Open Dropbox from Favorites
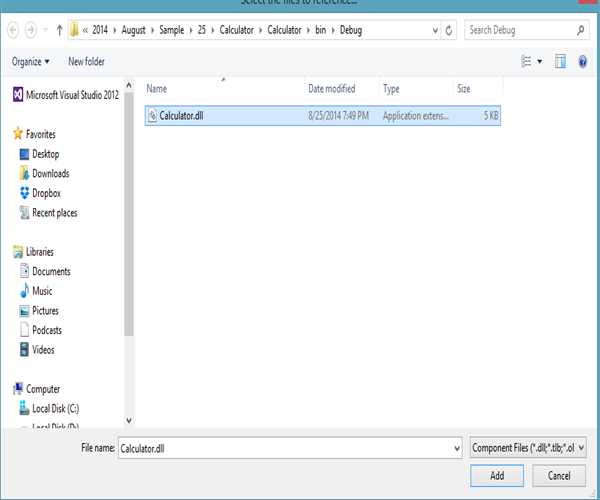This screenshot has height=500, width=600. coord(46,193)
